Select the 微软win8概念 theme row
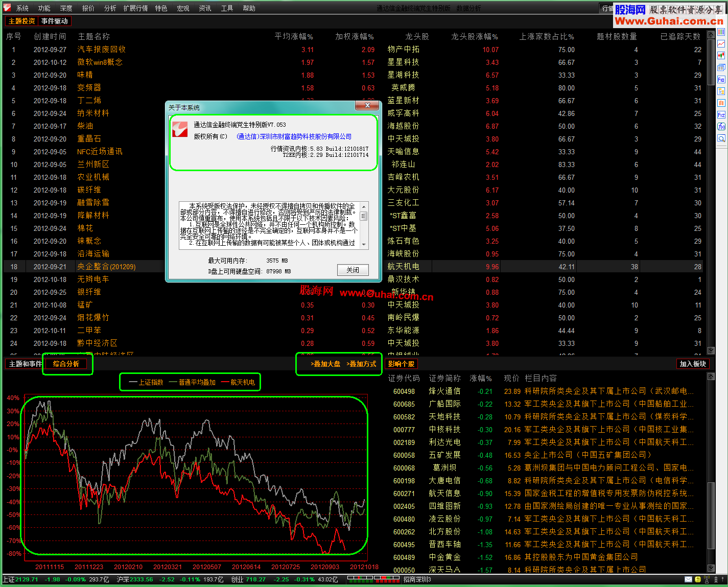The width and height of the screenshot is (728, 587). [353, 62]
